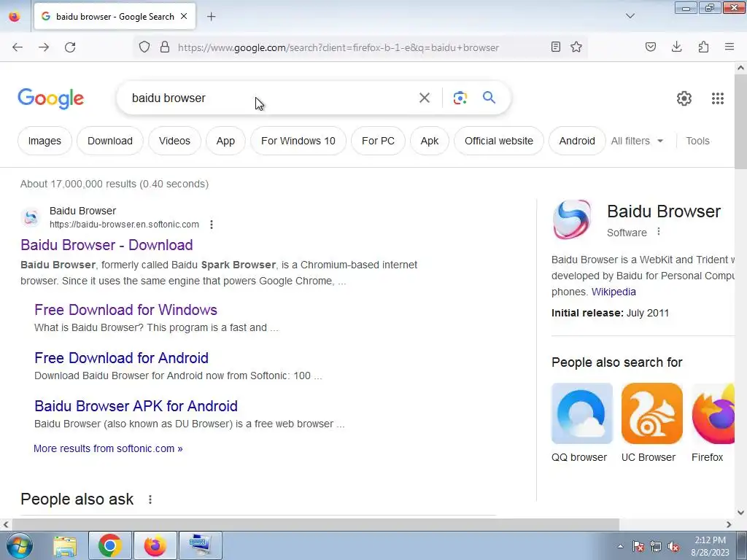Expand the All filters dropdown
Screen dimensions: 747x560
click(x=637, y=141)
